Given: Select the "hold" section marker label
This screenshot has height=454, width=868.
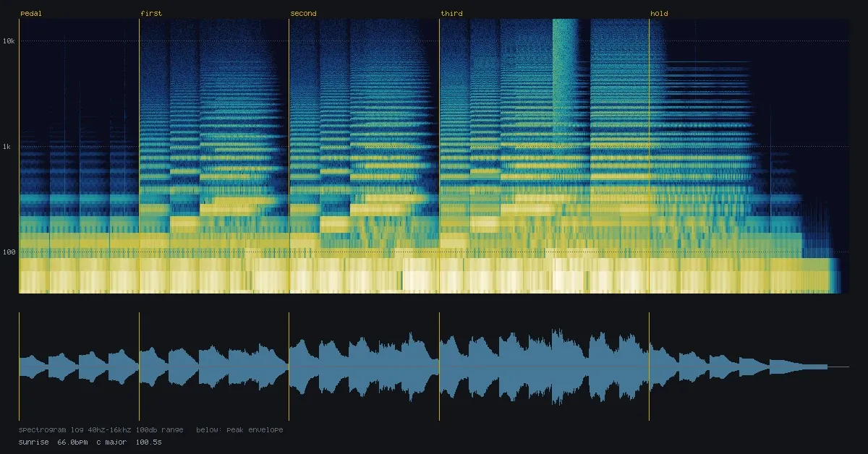Looking at the screenshot, I should tap(659, 14).
